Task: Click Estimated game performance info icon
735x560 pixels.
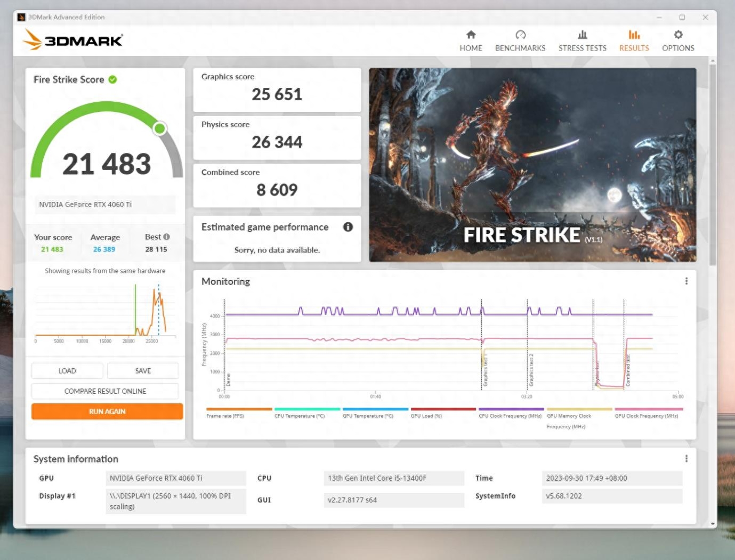Action: point(348,227)
